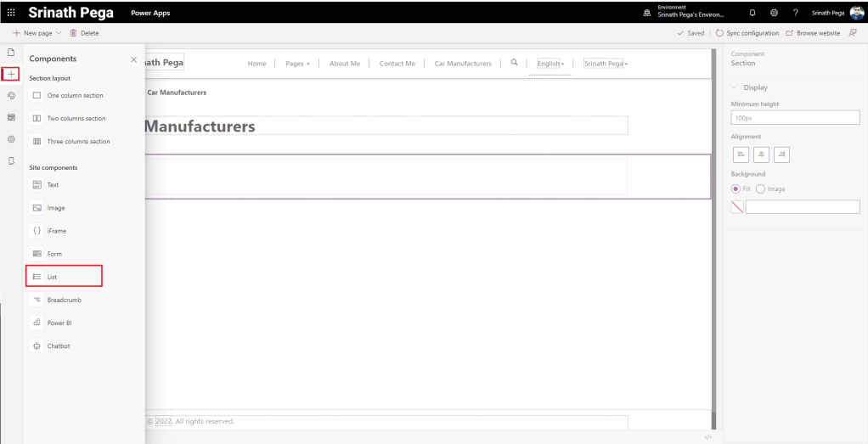868x444 pixels.
Task: Expand the Pages navigation dropdown
Action: point(297,64)
